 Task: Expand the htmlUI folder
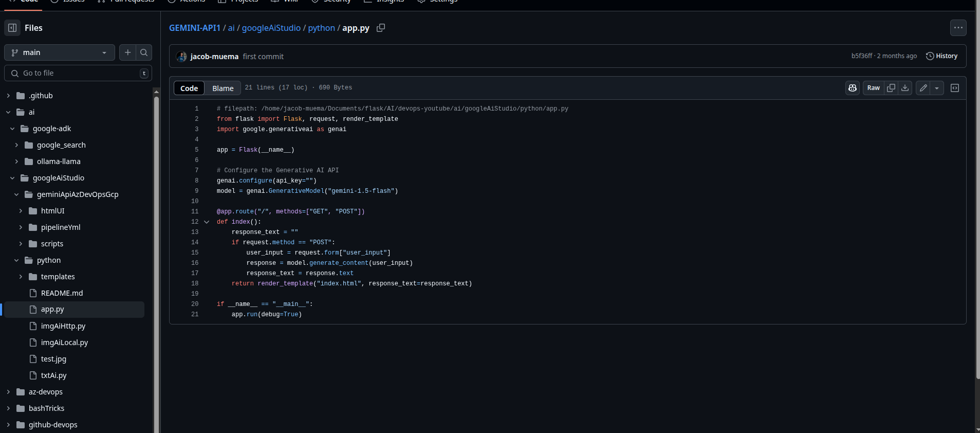pos(21,211)
